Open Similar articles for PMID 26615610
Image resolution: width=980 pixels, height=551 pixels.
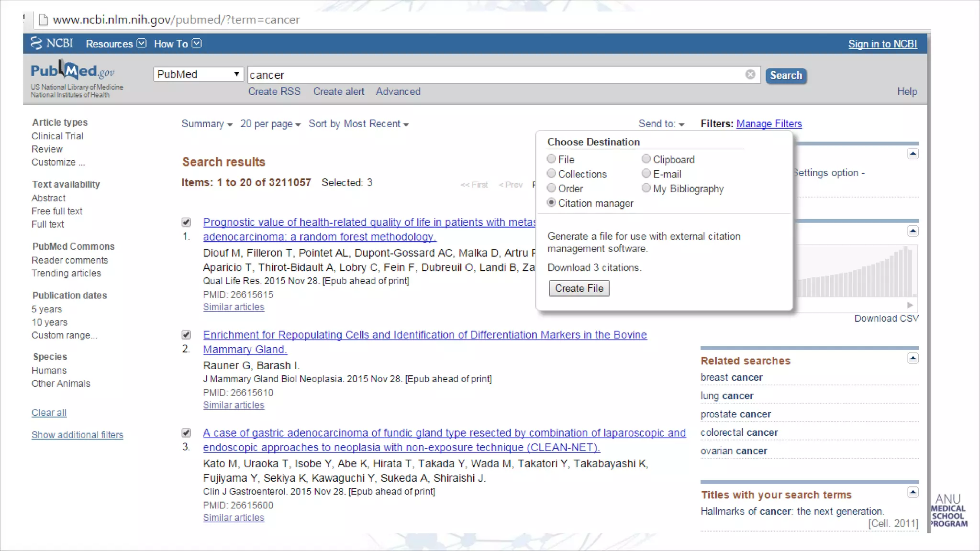click(234, 405)
